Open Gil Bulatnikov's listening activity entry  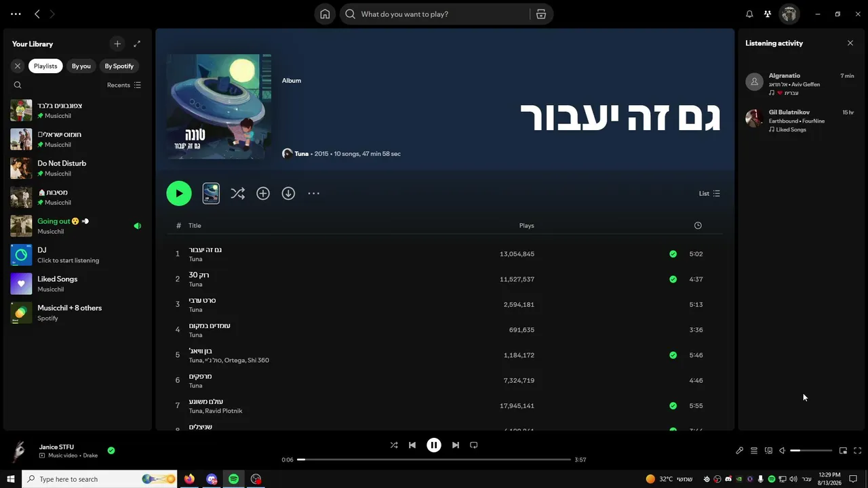[802, 120]
